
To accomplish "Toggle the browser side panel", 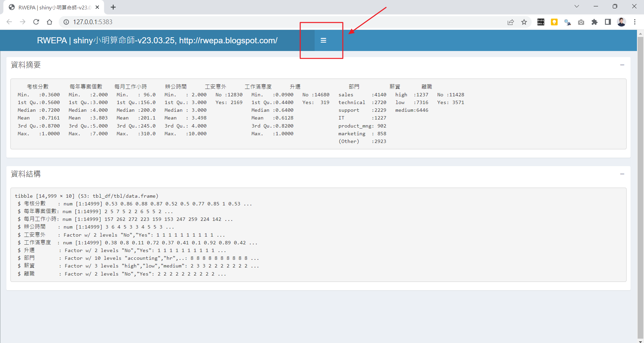I will (608, 22).
